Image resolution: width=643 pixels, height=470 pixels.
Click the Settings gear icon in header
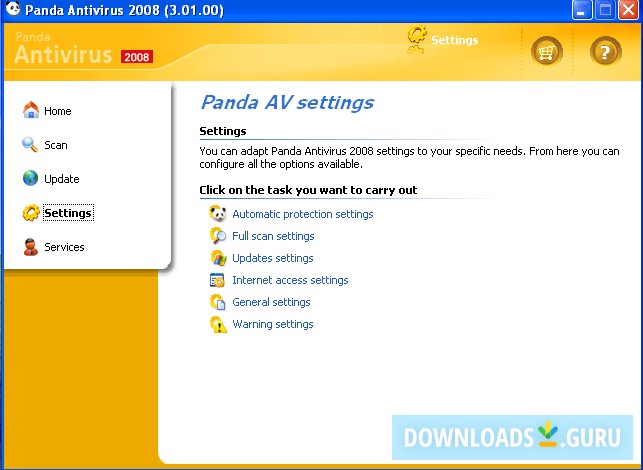tap(417, 36)
